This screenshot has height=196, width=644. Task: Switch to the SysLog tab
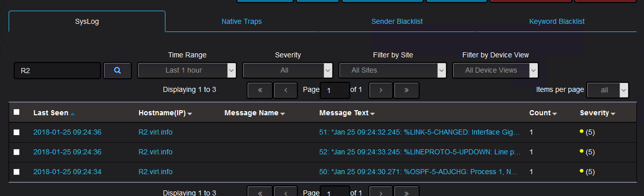87,21
